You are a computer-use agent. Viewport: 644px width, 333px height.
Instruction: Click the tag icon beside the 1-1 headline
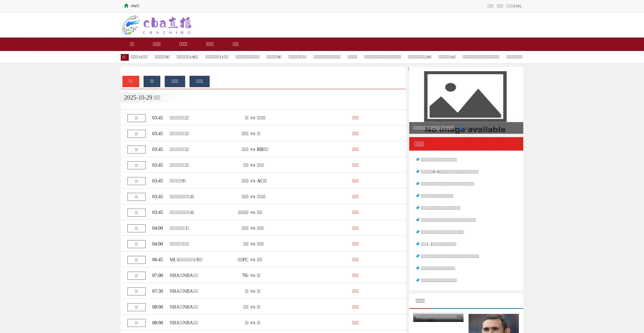(x=418, y=244)
